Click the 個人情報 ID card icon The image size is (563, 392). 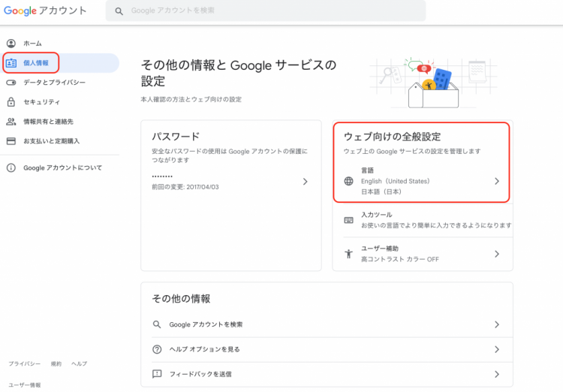click(11, 63)
